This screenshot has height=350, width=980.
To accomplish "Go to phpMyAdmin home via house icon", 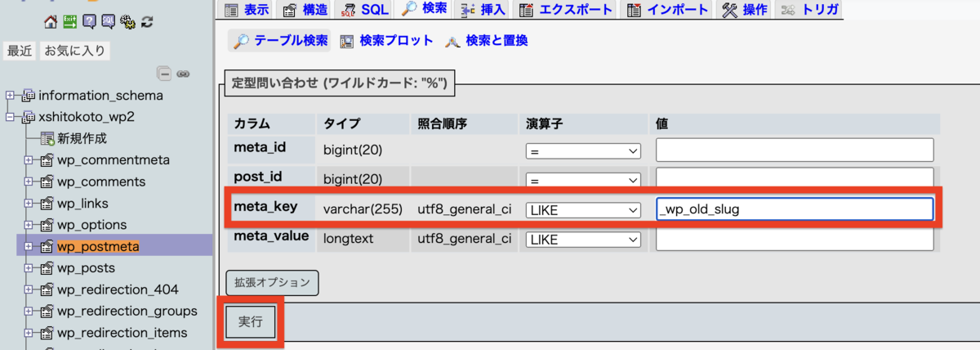I will click(51, 22).
